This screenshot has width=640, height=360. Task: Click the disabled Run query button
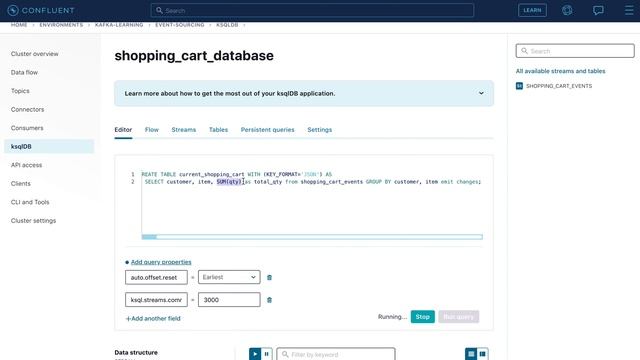tap(459, 317)
